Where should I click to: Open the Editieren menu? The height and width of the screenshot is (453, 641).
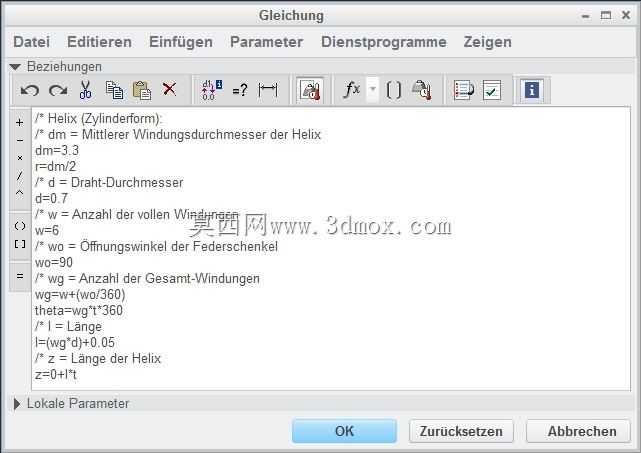[x=99, y=42]
